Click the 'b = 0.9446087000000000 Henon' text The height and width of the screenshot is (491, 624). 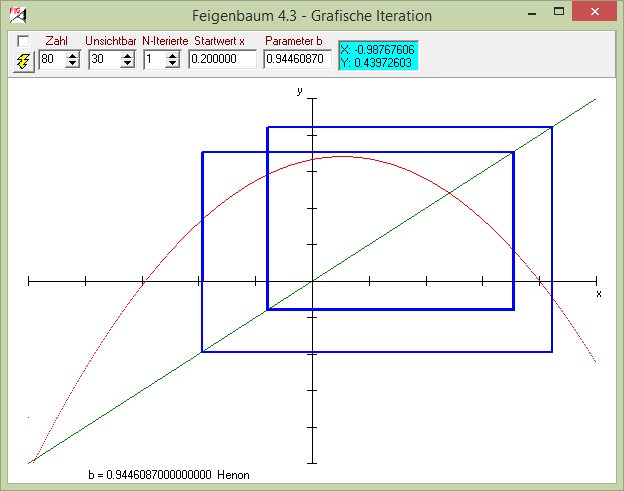pos(169,475)
